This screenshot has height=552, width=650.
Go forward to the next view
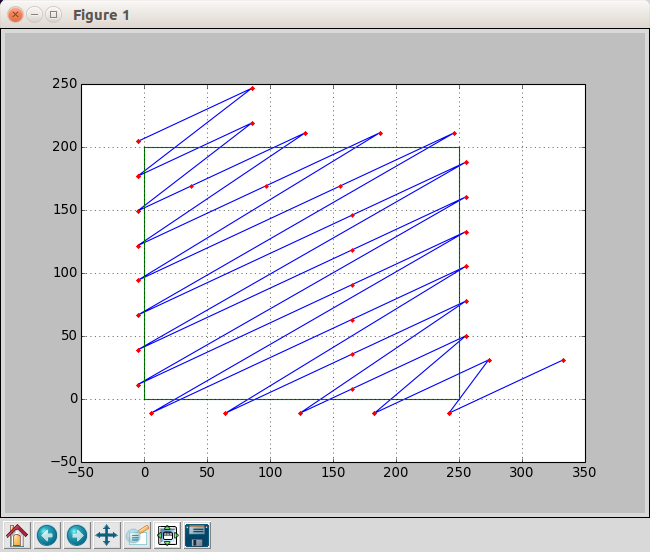click(77, 535)
